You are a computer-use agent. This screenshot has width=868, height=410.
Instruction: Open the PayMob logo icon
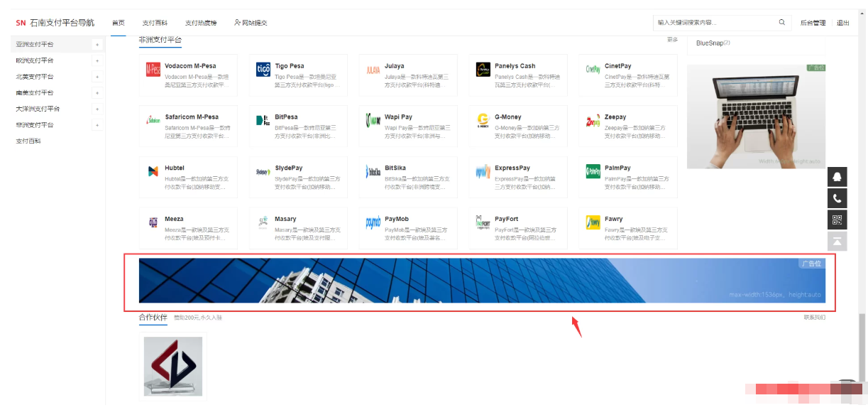tap(373, 222)
